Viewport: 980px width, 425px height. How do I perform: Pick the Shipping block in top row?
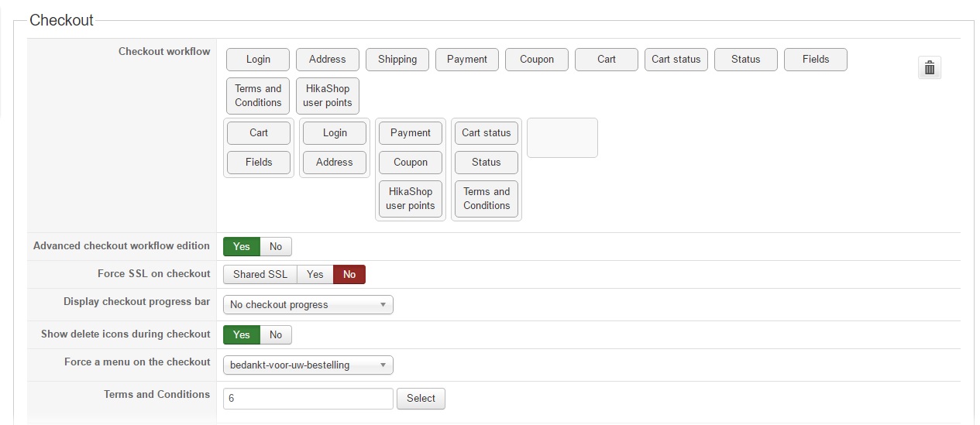[397, 60]
